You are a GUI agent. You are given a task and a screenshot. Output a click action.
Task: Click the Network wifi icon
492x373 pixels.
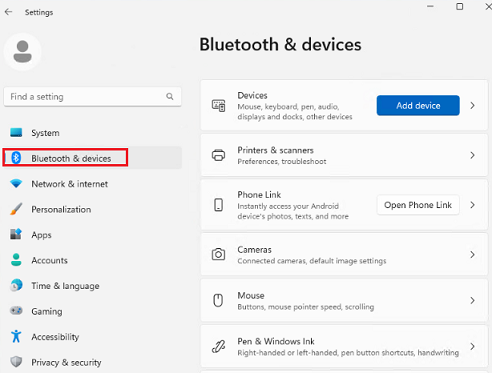[16, 183]
